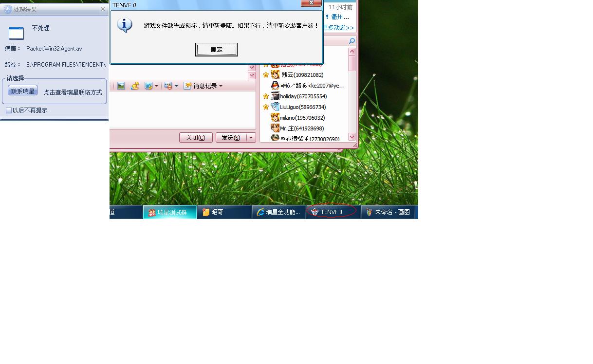Click the dolphin avatar of LiuLiguo
Image resolution: width=593 pixels, height=364 pixels.
coord(275,107)
